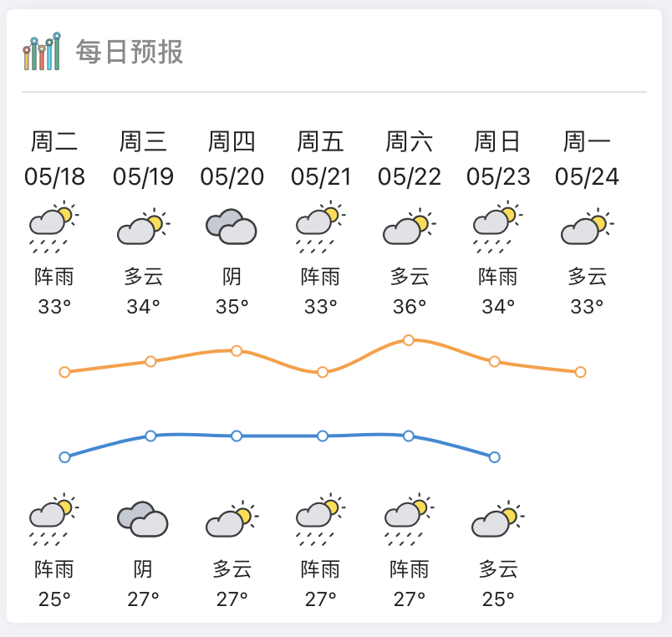Select the 周二 05/18 date column header
This screenshot has width=672, height=637.
tap(54, 159)
